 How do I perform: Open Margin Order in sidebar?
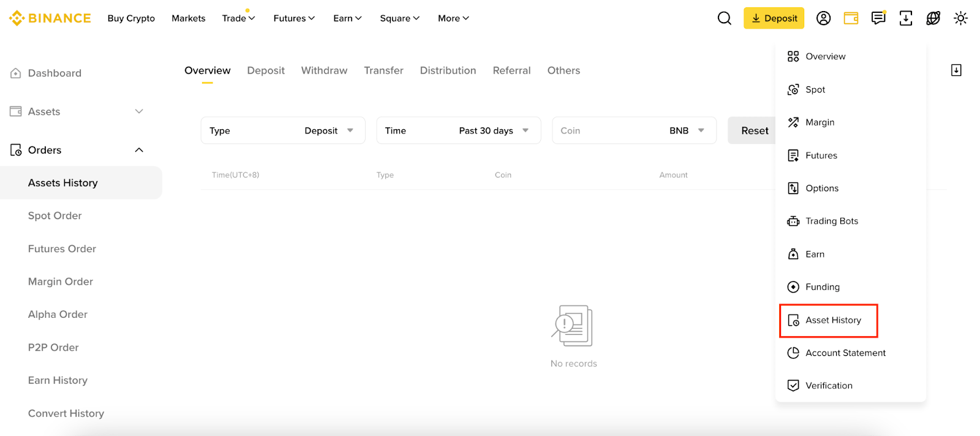pyautogui.click(x=61, y=282)
